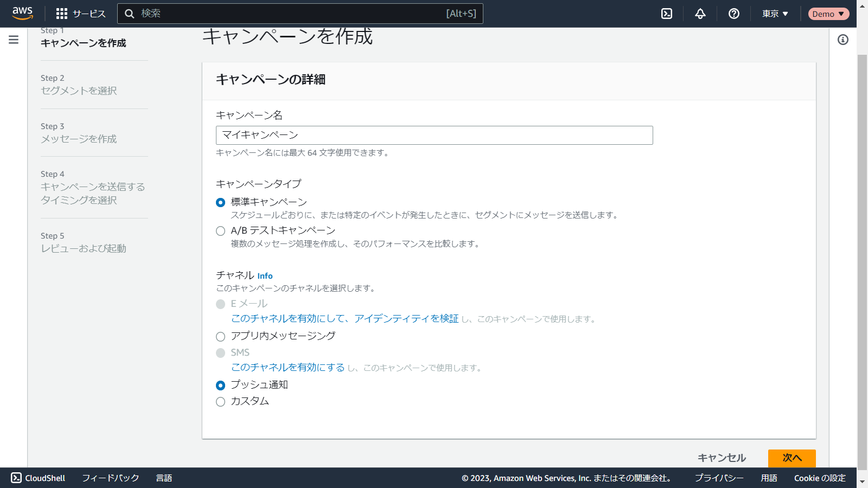Viewport: 868px width, 488px height.
Task: Select アプリ内メッセージング channel option
Action: pos(220,337)
